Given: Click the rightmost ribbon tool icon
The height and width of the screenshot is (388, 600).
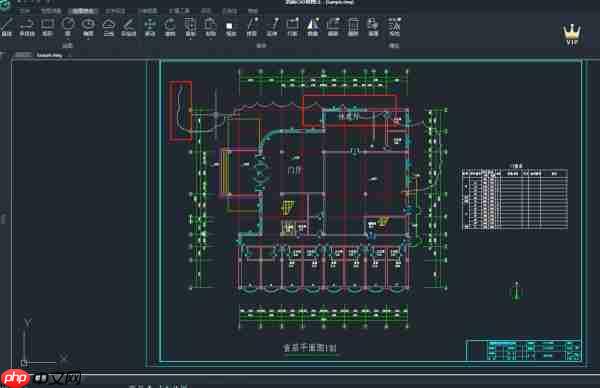Looking at the screenshot, I should [x=395, y=27].
